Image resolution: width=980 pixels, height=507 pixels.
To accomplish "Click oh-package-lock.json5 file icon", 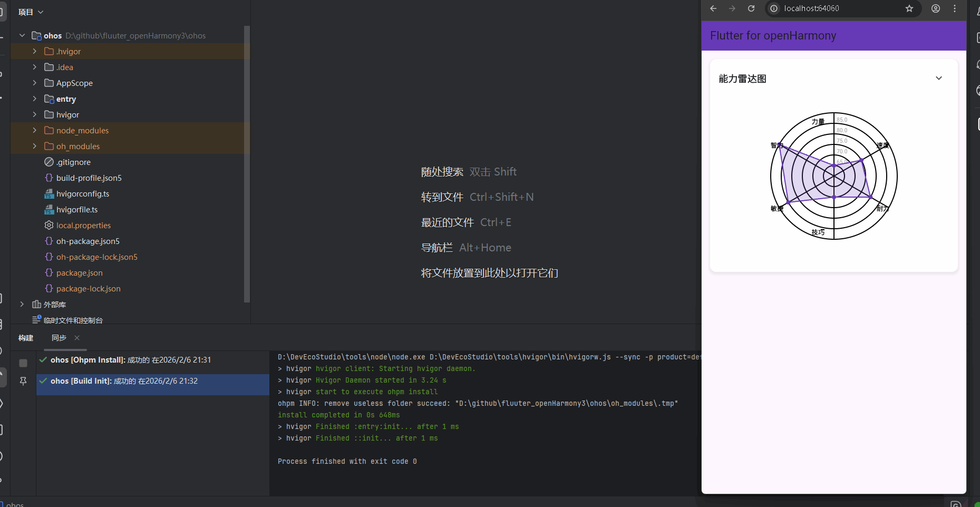I will coord(49,257).
